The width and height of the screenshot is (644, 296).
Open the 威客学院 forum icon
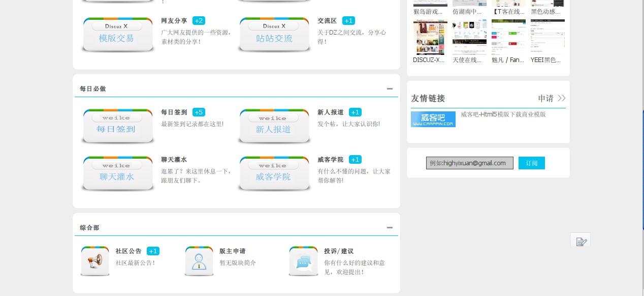pyautogui.click(x=274, y=174)
